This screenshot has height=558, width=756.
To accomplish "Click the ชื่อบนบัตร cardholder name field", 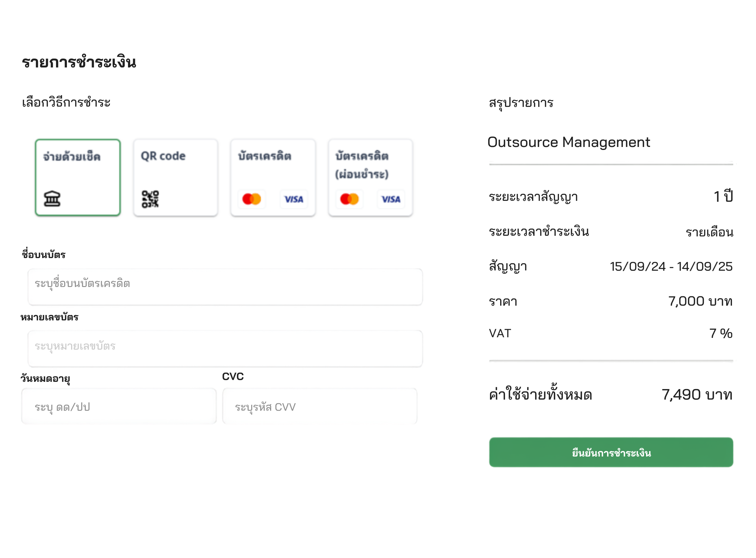I will [225, 287].
